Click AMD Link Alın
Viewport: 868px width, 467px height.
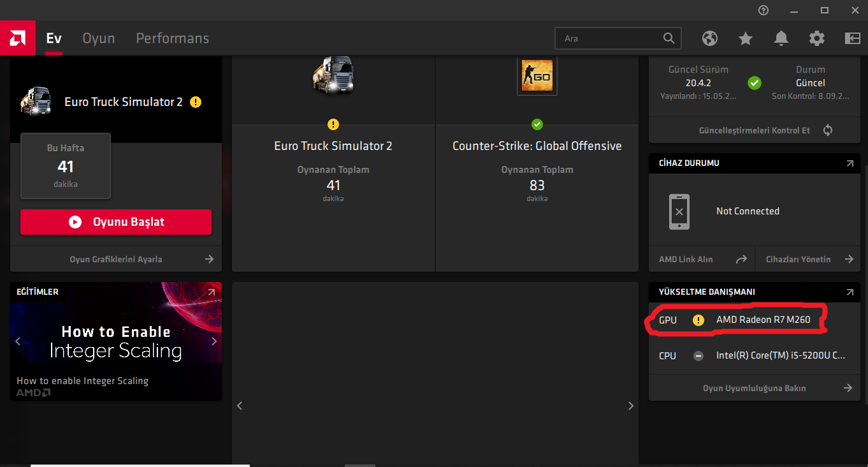point(686,260)
